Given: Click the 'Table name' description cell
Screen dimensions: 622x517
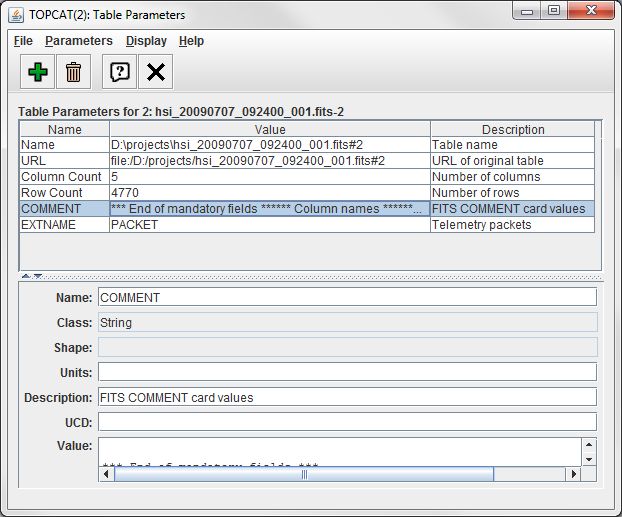Looking at the screenshot, I should point(513,145).
